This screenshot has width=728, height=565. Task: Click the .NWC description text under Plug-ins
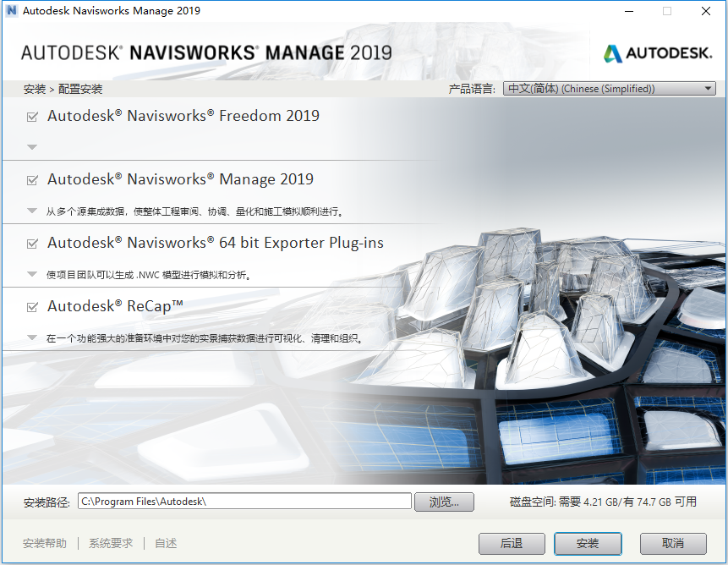(x=149, y=275)
